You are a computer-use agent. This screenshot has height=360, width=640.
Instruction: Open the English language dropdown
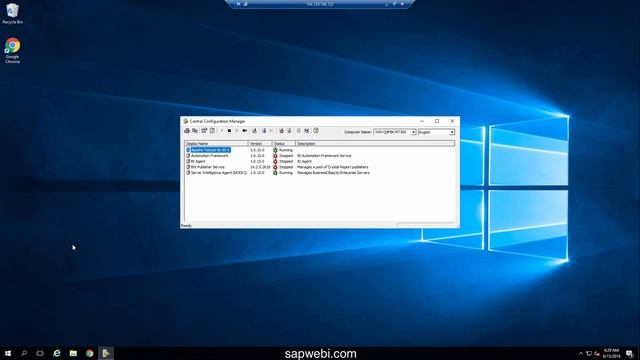point(452,132)
